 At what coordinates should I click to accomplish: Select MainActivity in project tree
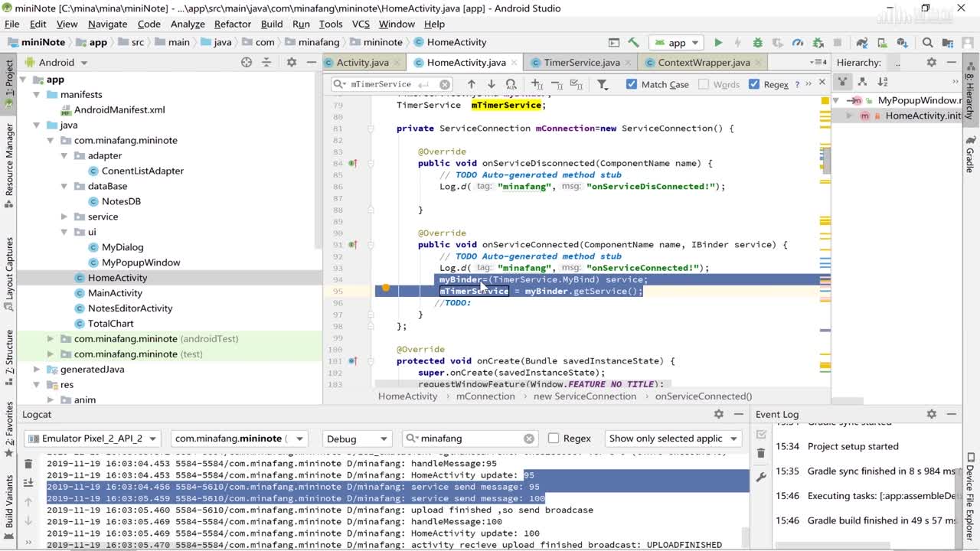click(115, 293)
